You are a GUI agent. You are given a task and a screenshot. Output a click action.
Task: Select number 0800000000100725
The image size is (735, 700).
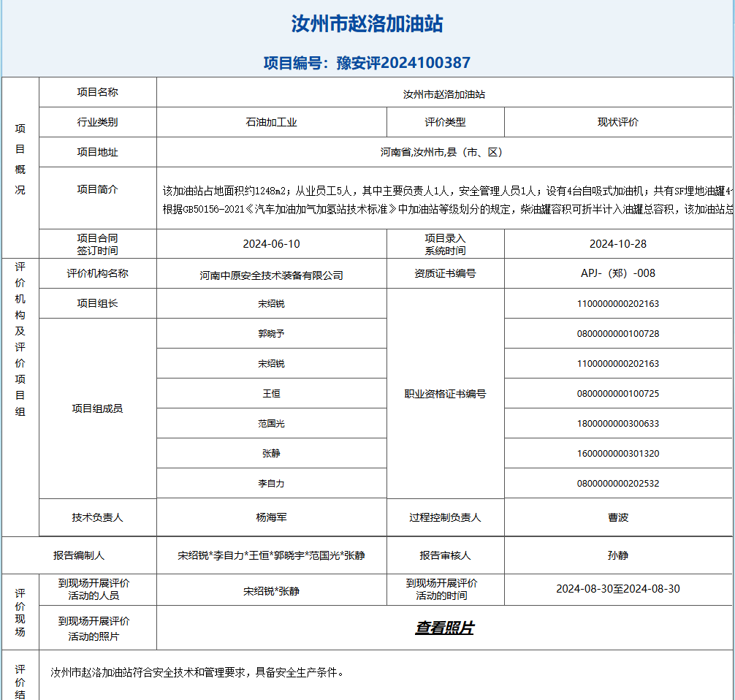point(618,394)
